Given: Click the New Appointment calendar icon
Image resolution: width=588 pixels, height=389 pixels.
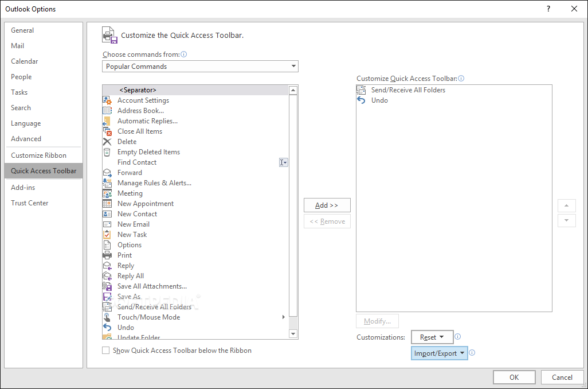Looking at the screenshot, I should pos(107,204).
